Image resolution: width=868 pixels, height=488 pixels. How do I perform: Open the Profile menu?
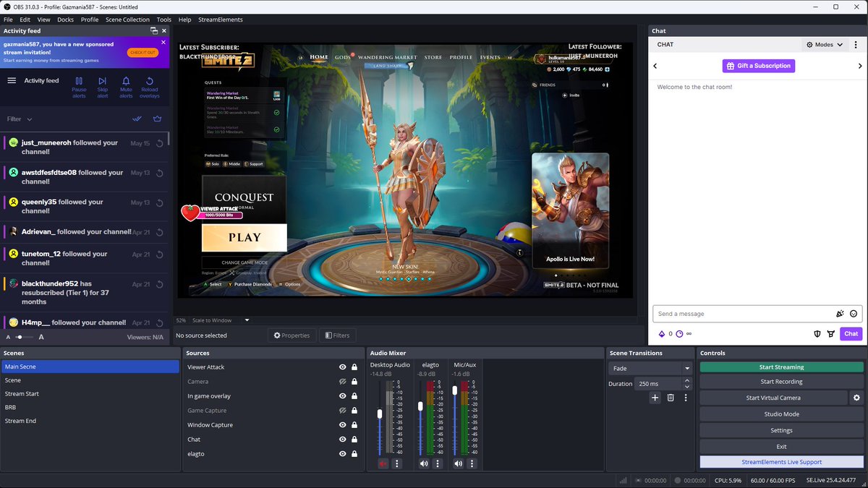(x=90, y=20)
